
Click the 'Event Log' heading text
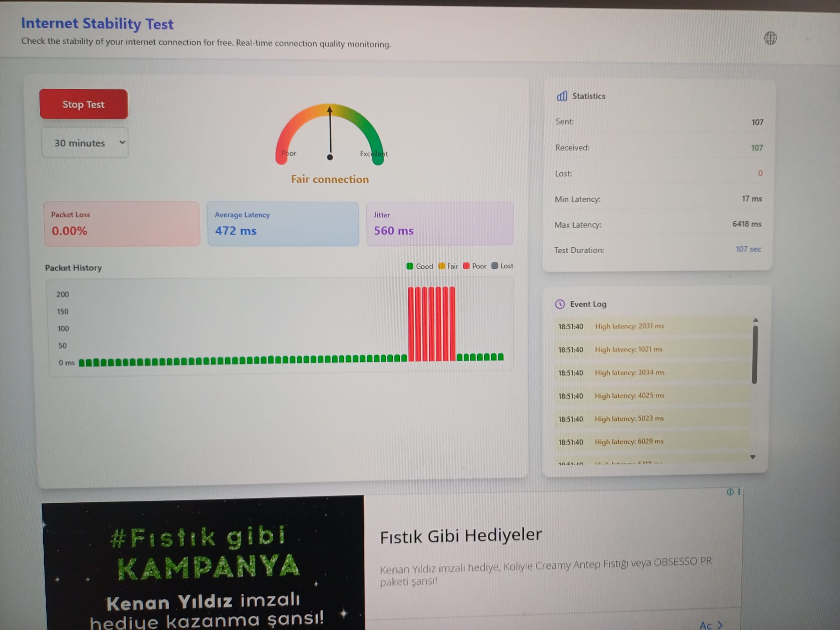[x=588, y=304]
